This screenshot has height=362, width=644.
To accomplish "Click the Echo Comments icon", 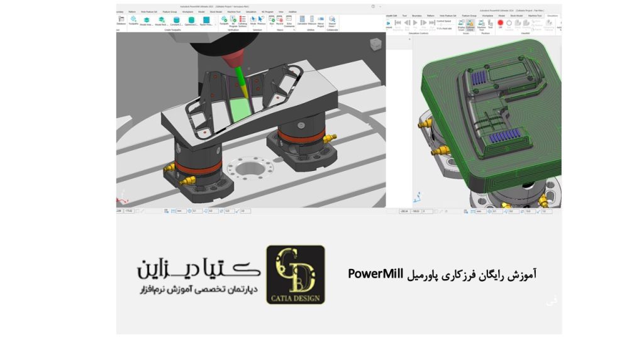I will click(x=289, y=21).
